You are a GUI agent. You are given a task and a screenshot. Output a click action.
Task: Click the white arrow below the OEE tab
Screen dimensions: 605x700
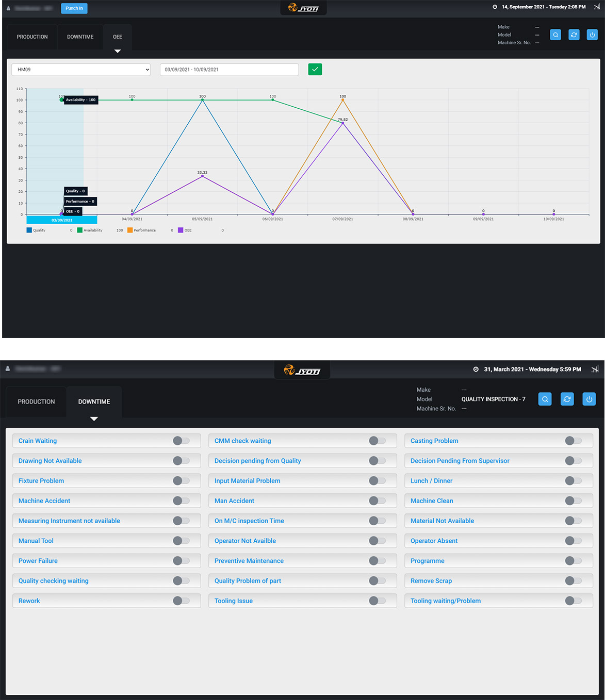tap(118, 51)
